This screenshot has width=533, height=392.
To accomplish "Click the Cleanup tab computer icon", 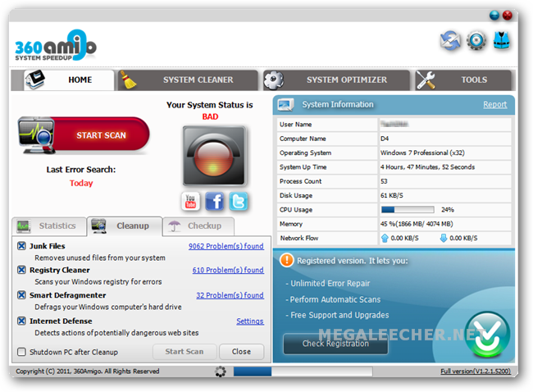I will (99, 226).
